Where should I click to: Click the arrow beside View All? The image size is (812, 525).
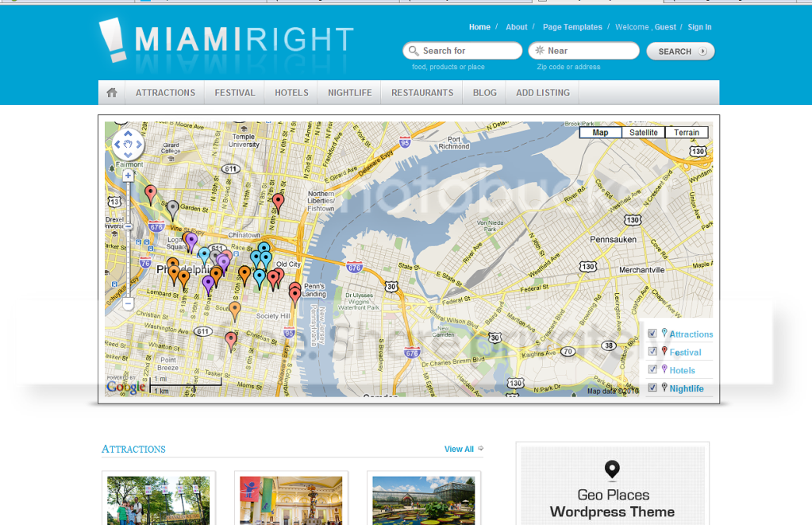pos(481,448)
